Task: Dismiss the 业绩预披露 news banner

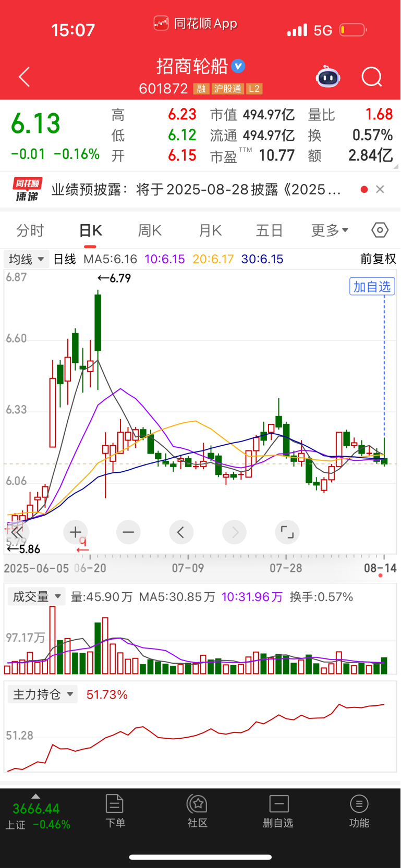Action: [x=380, y=189]
